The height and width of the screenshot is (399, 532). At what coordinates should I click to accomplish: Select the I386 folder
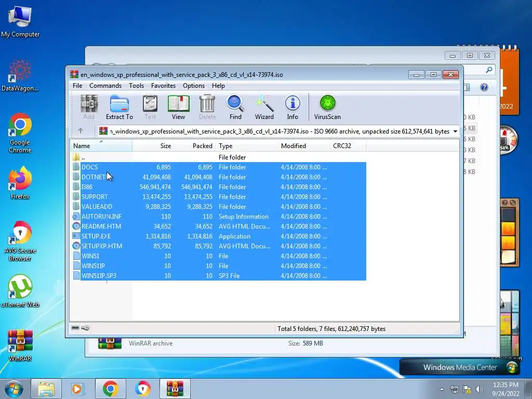pyautogui.click(x=219, y=187)
